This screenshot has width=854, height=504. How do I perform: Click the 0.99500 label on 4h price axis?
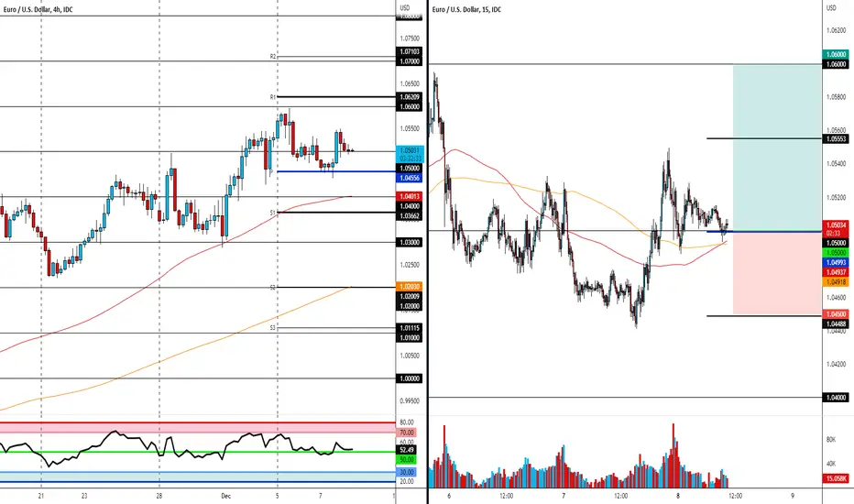410,400
